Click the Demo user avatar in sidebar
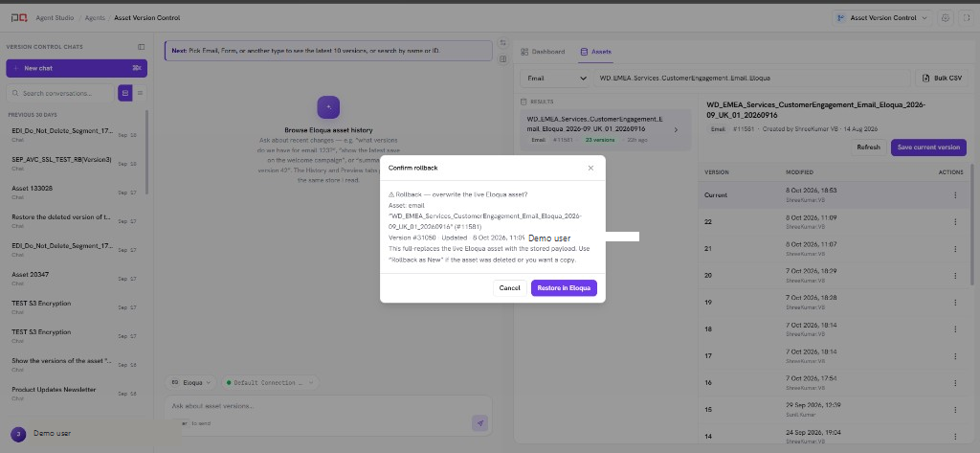This screenshot has width=980, height=453. (19, 434)
